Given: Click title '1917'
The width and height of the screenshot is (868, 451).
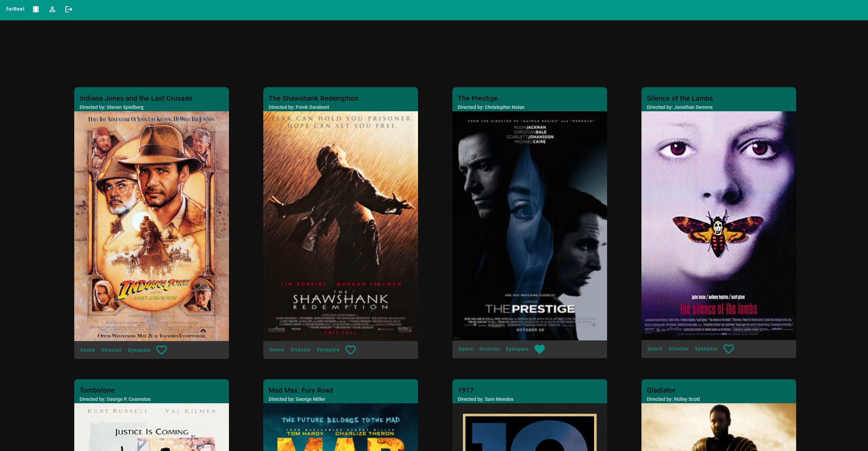Looking at the screenshot, I should 466,390.
